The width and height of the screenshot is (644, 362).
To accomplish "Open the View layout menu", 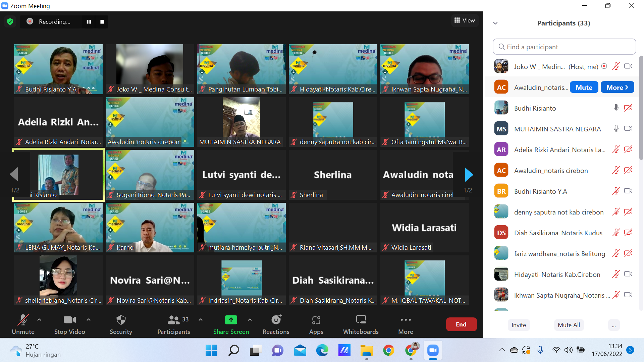I will [465, 20].
